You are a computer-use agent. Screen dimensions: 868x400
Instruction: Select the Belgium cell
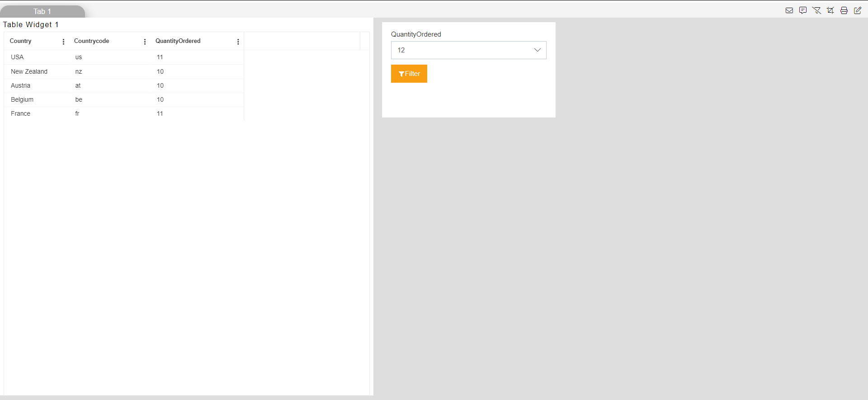tap(22, 99)
